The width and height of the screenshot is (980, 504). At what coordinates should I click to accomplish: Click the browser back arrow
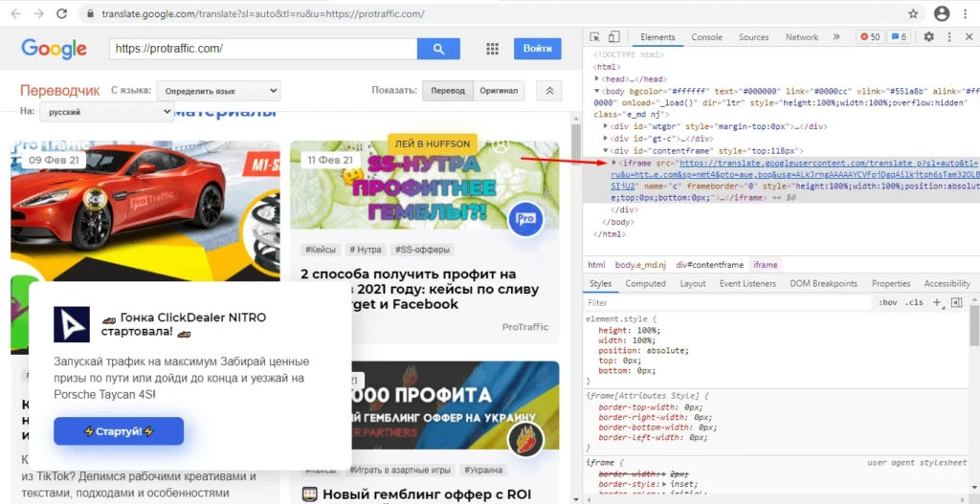pyautogui.click(x=15, y=13)
